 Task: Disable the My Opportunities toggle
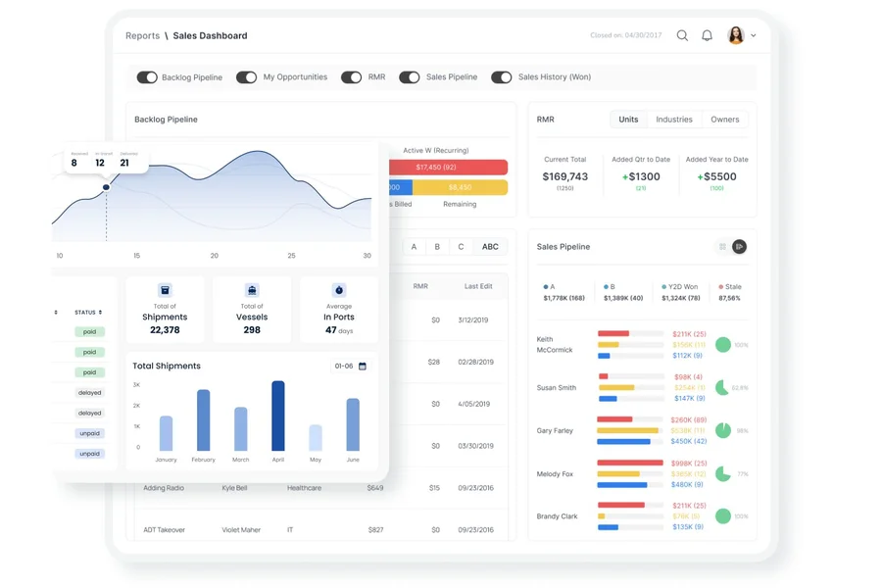[246, 76]
